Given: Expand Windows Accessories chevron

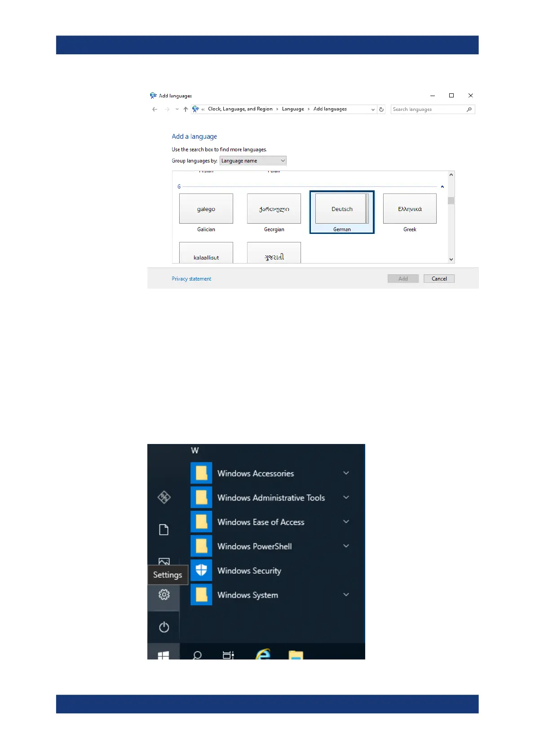Looking at the screenshot, I should pos(346,473).
